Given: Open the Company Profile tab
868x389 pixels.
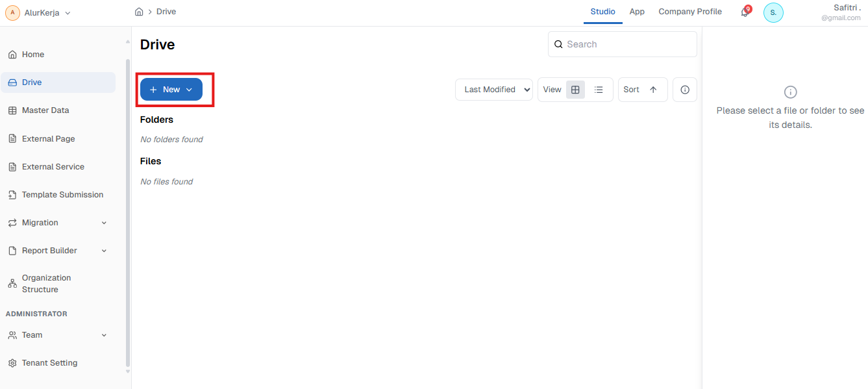Looking at the screenshot, I should (x=690, y=12).
